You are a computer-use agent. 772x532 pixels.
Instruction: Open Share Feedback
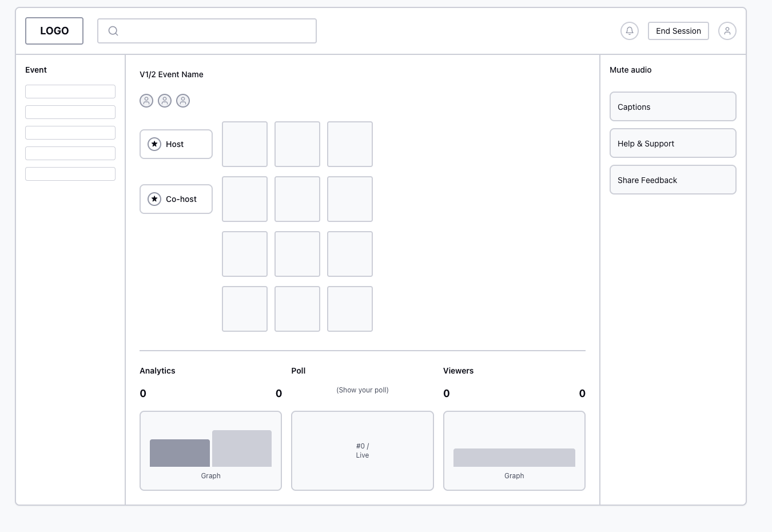point(672,180)
